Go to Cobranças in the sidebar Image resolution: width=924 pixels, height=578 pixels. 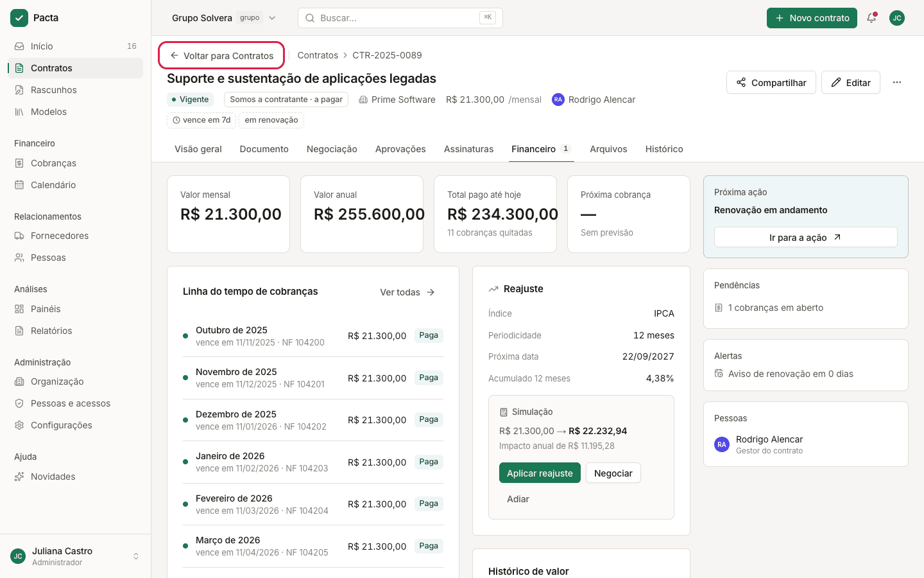coord(75,163)
